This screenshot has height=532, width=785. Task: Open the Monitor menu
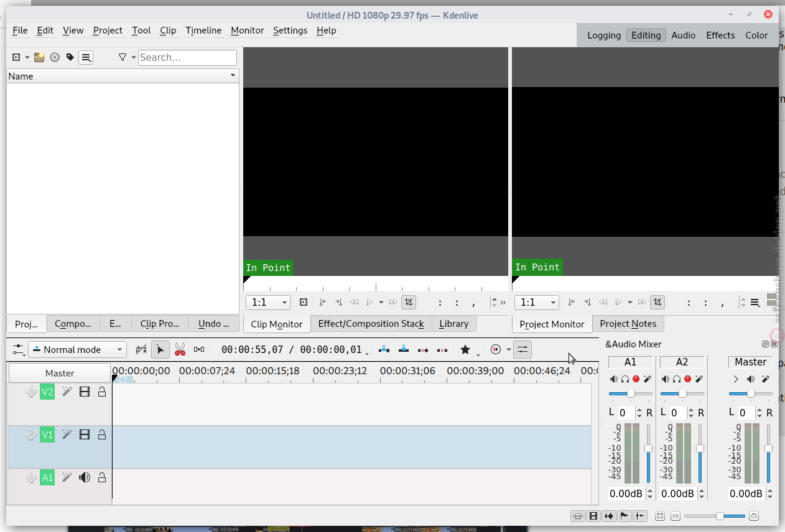click(x=247, y=30)
